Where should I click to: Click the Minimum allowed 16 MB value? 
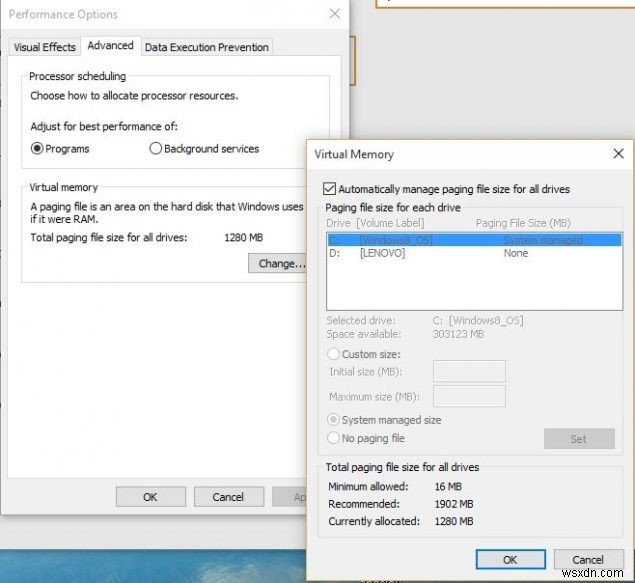448,486
